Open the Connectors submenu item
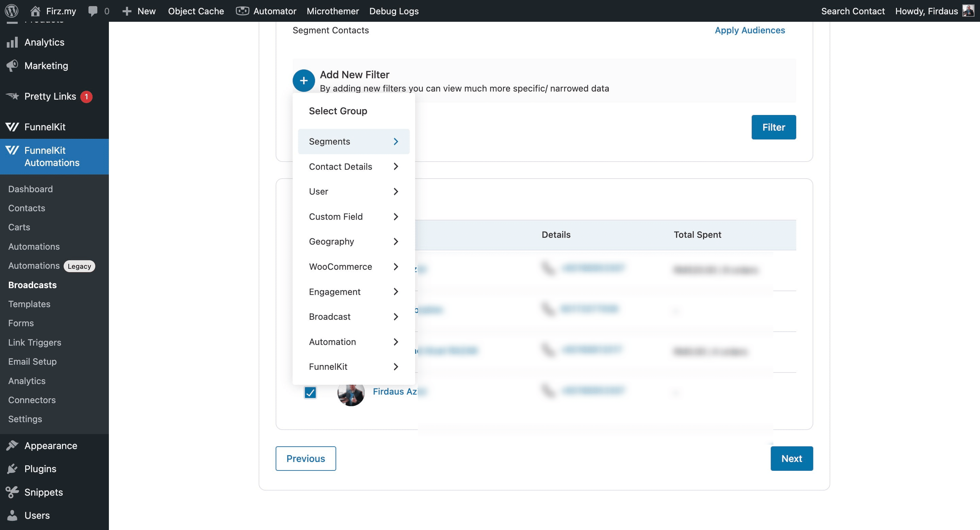This screenshot has height=530, width=980. click(x=32, y=400)
